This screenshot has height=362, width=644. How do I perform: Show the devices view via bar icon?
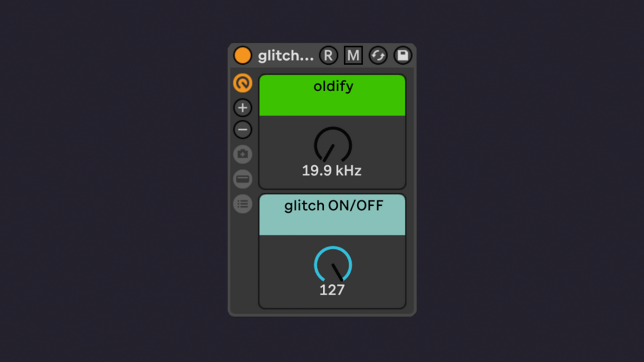click(243, 179)
